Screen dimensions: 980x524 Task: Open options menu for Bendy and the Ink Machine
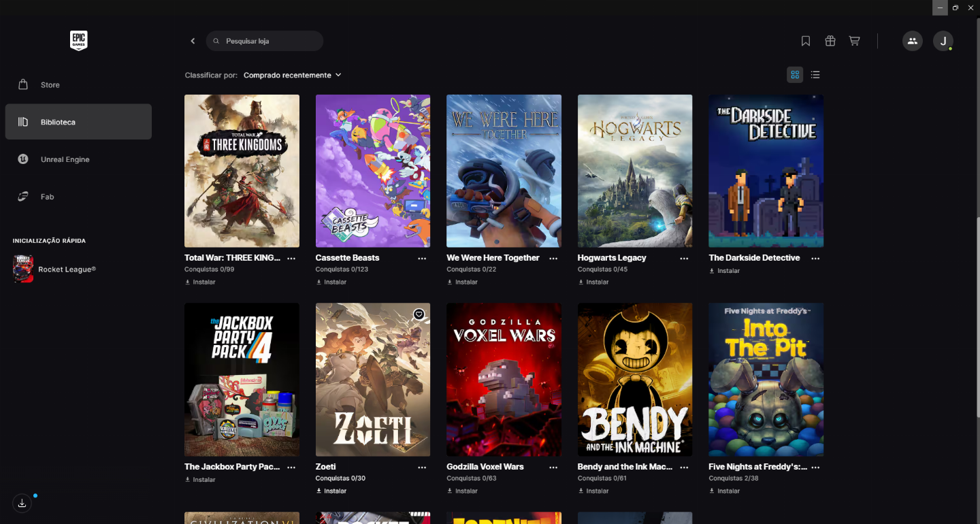click(684, 468)
